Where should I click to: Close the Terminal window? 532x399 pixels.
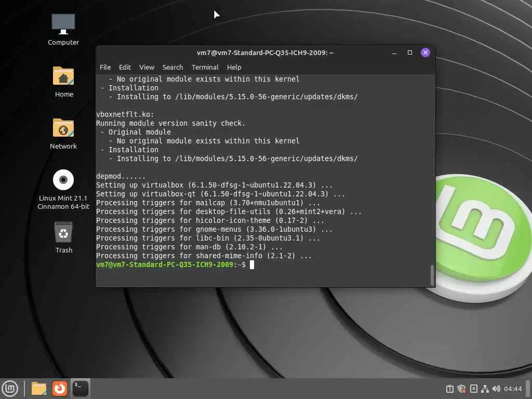coord(425,52)
